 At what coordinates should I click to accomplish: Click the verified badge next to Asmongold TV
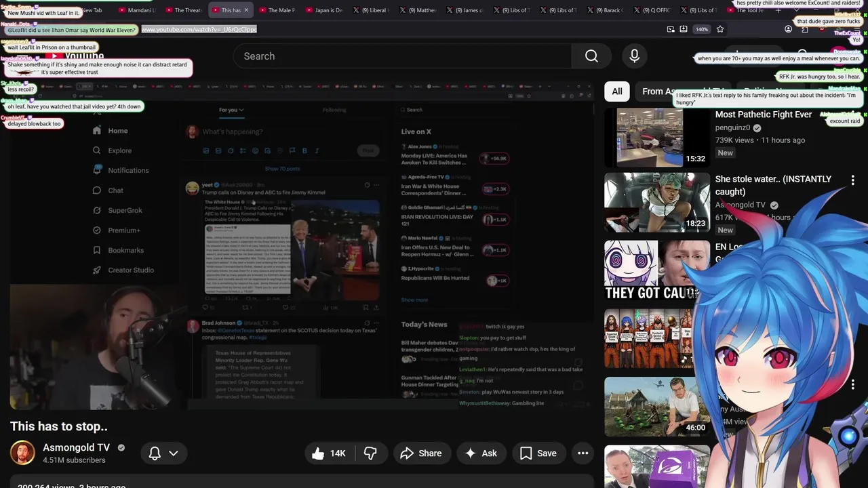[x=121, y=447]
